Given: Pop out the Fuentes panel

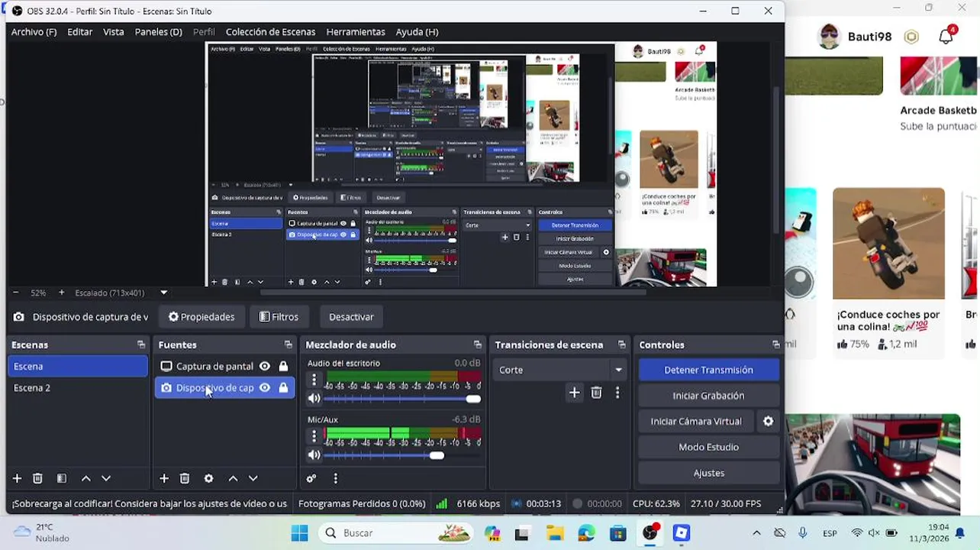Looking at the screenshot, I should tap(288, 345).
